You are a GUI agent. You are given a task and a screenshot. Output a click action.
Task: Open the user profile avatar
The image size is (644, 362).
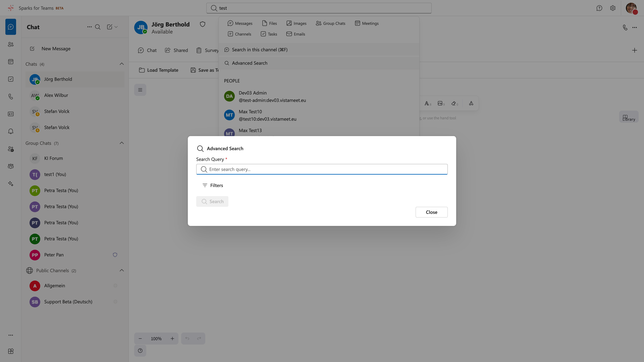pyautogui.click(x=631, y=8)
